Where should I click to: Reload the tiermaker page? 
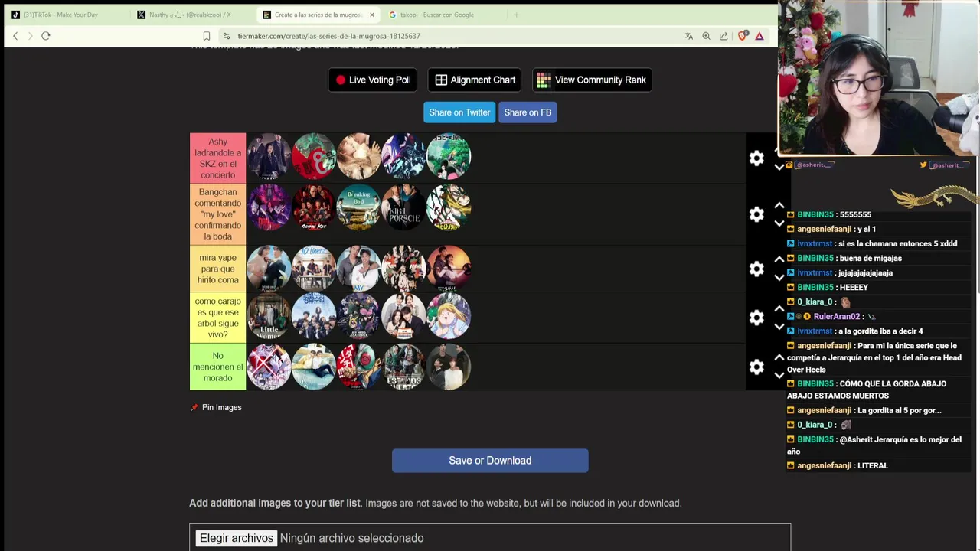point(46,36)
